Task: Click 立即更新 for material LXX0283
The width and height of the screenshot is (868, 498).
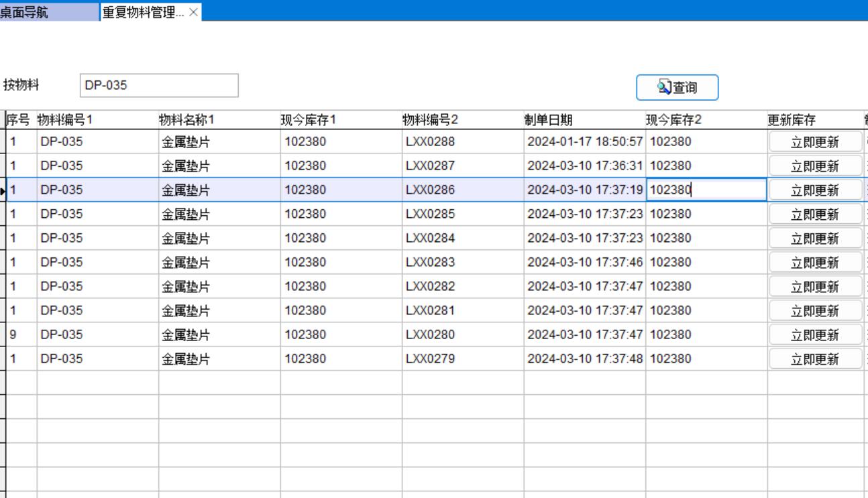Action: point(814,263)
